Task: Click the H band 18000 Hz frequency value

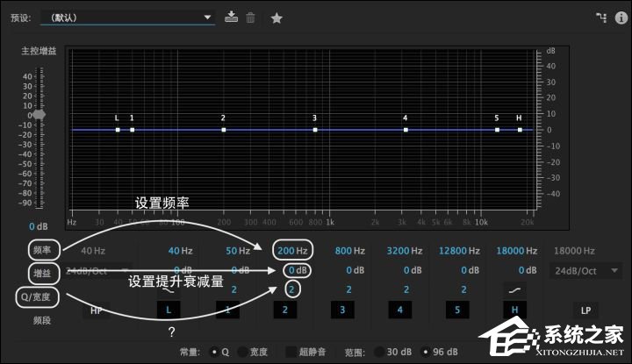Action: [x=517, y=251]
